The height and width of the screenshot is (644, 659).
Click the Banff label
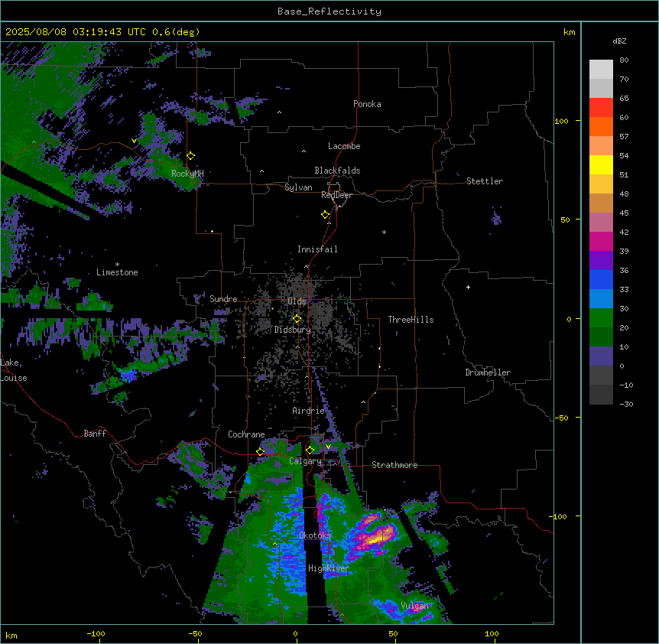click(95, 434)
